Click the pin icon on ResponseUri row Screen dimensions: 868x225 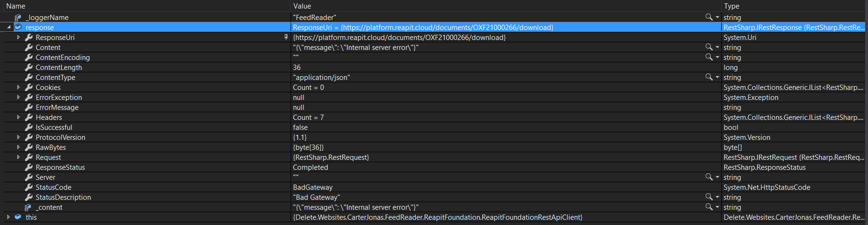click(x=286, y=37)
